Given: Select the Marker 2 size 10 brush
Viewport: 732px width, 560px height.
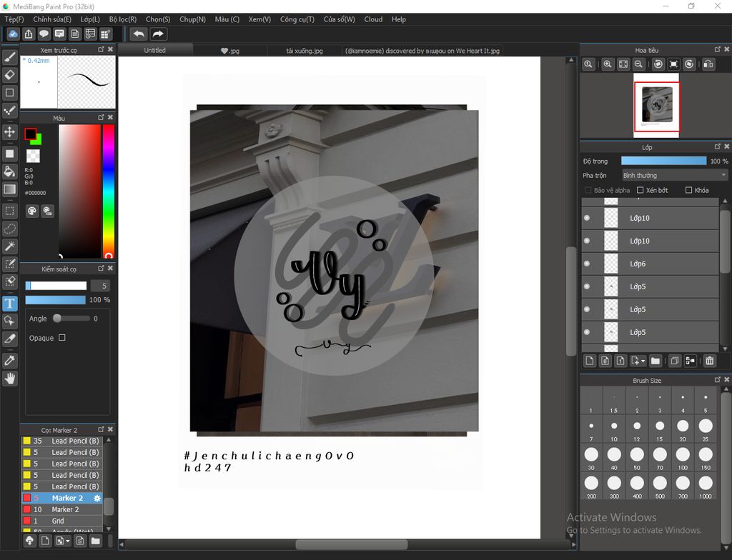Looking at the screenshot, I should click(62, 509).
